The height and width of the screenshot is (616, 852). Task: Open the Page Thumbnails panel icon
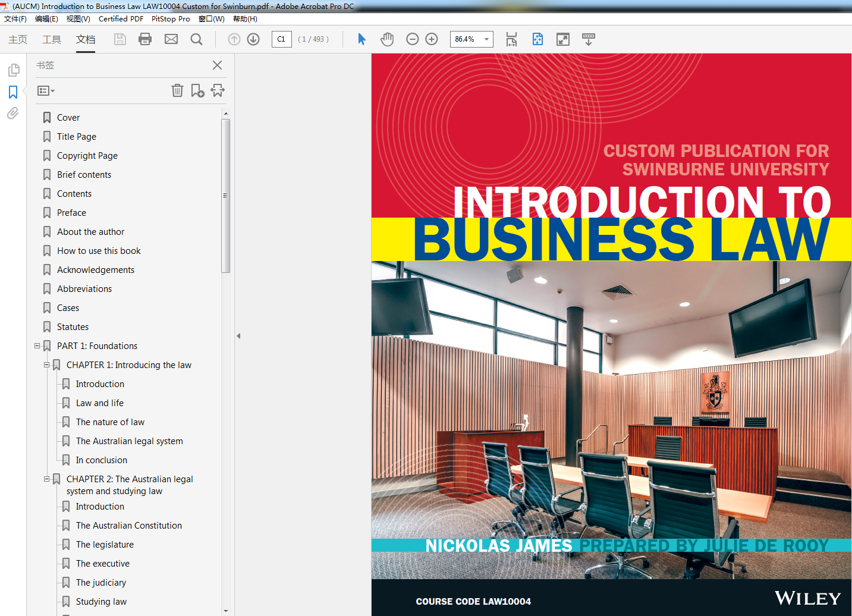pyautogui.click(x=13, y=70)
